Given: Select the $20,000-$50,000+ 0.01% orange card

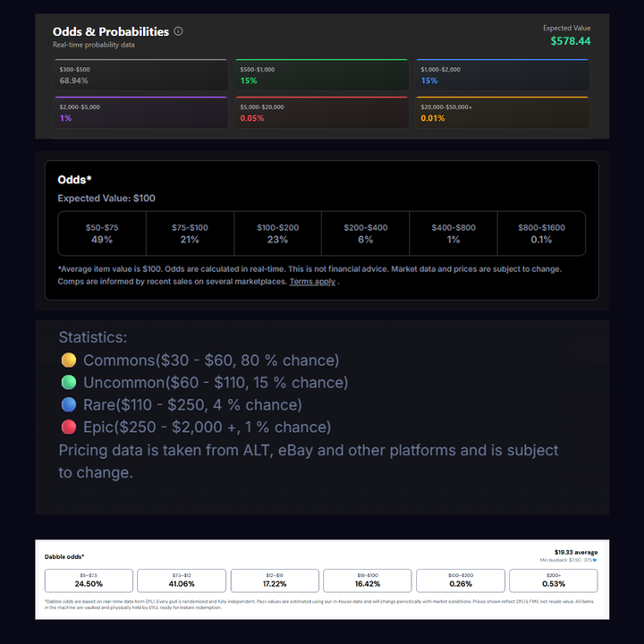Looking at the screenshot, I should 503,112.
